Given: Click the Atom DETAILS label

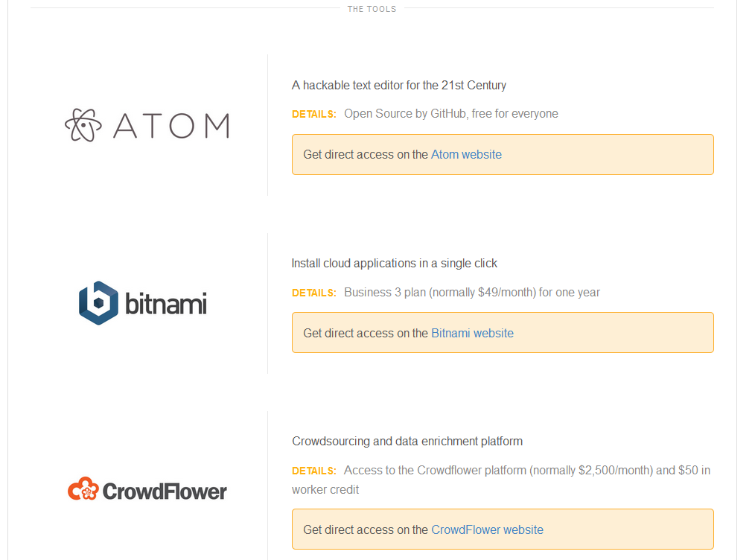Looking at the screenshot, I should coord(314,114).
